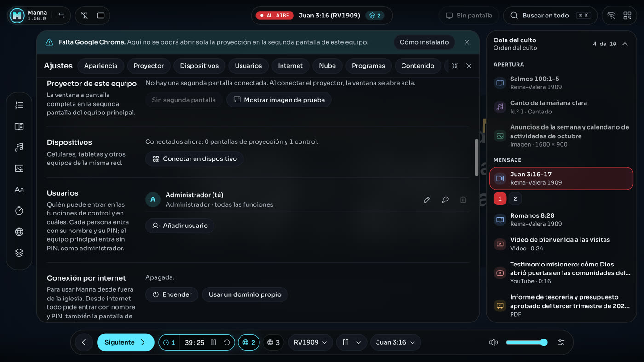Click the blank screen rectangle icon in top toolbar
Viewport: 644px width, 362px height.
pyautogui.click(x=100, y=16)
